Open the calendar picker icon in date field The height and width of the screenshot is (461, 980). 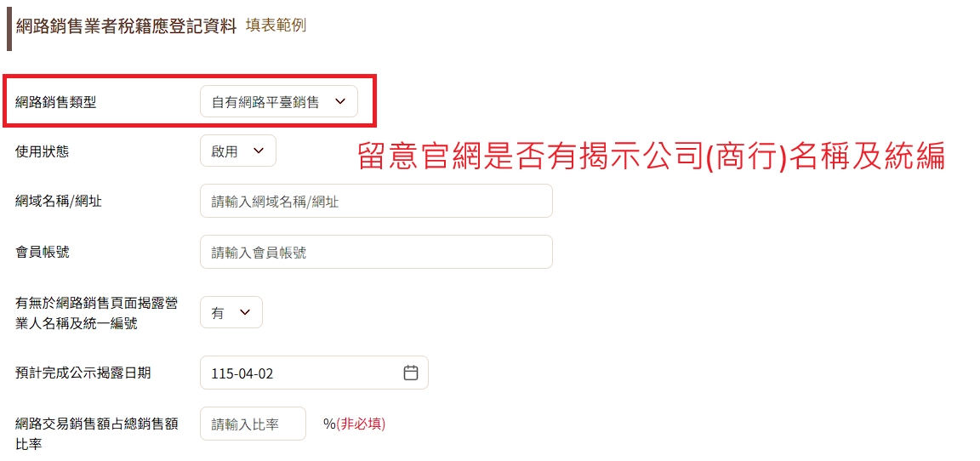click(411, 373)
